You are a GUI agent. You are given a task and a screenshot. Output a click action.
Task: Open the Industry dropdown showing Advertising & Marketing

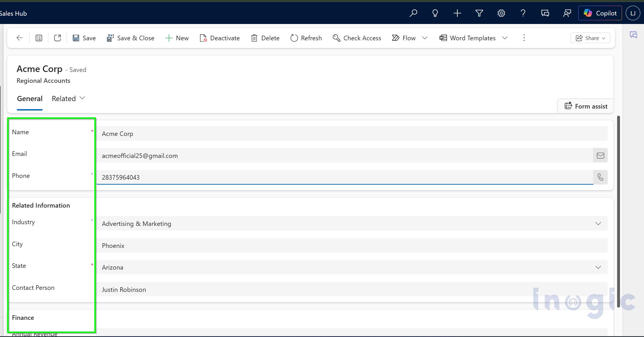(x=352, y=224)
